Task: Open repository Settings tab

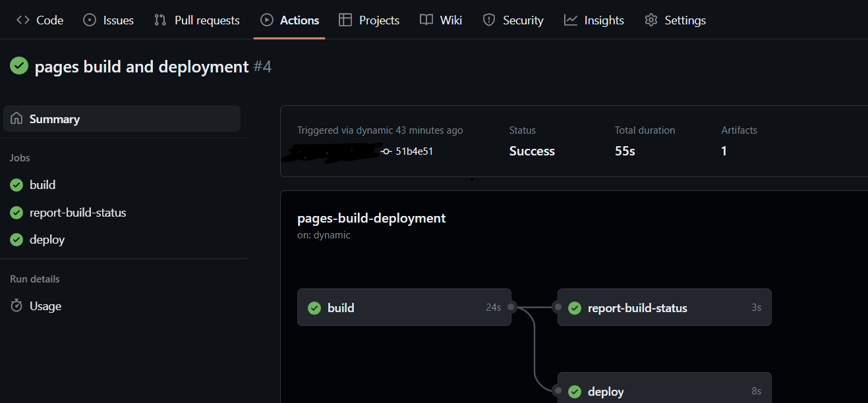Action: [x=676, y=20]
